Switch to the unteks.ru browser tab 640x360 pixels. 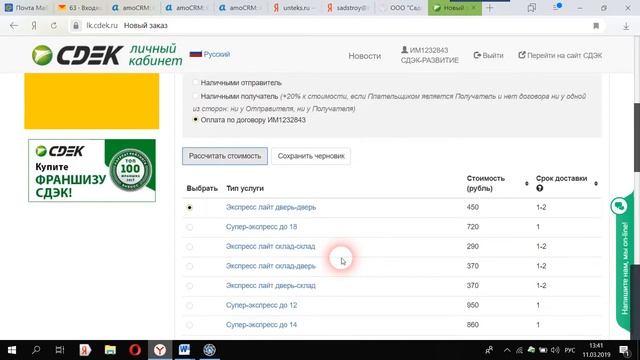tap(294, 8)
